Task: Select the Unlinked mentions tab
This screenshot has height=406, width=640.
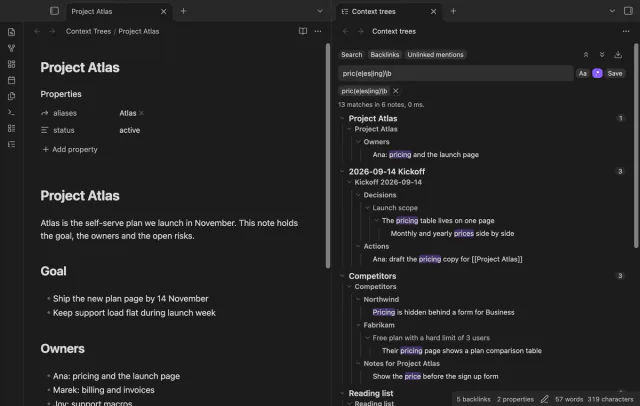Action: [x=435, y=55]
